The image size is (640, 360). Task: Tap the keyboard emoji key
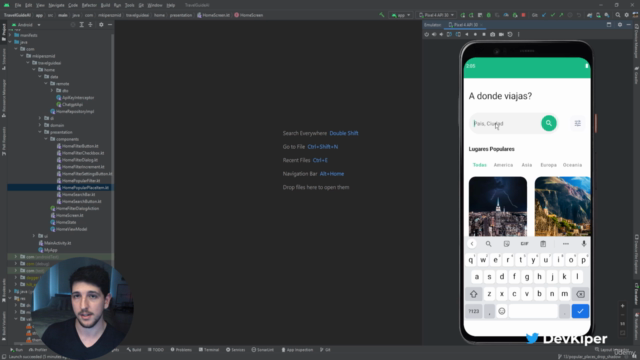[x=502, y=311]
